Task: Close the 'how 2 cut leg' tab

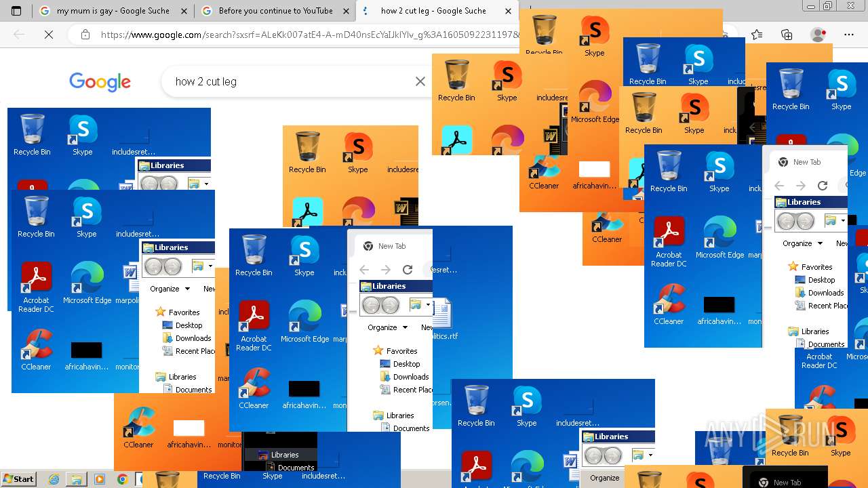Action: (x=509, y=11)
